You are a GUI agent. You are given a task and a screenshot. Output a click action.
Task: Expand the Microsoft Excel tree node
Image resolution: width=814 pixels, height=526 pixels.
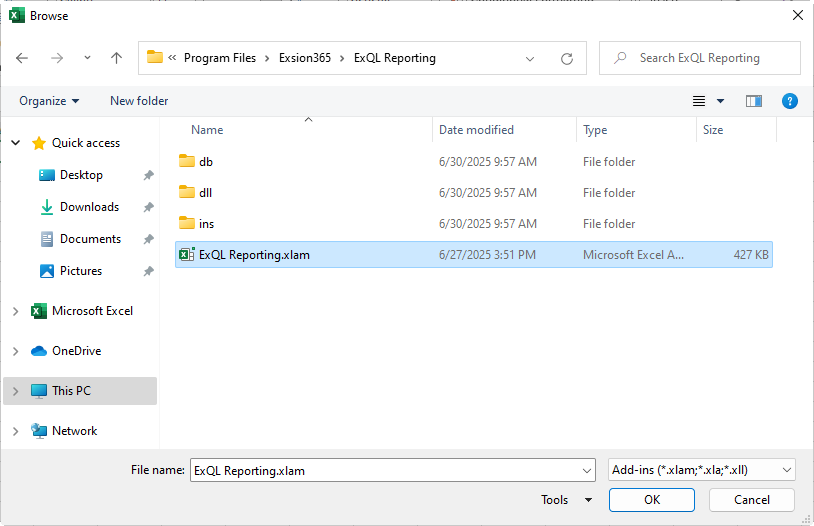[x=16, y=311]
